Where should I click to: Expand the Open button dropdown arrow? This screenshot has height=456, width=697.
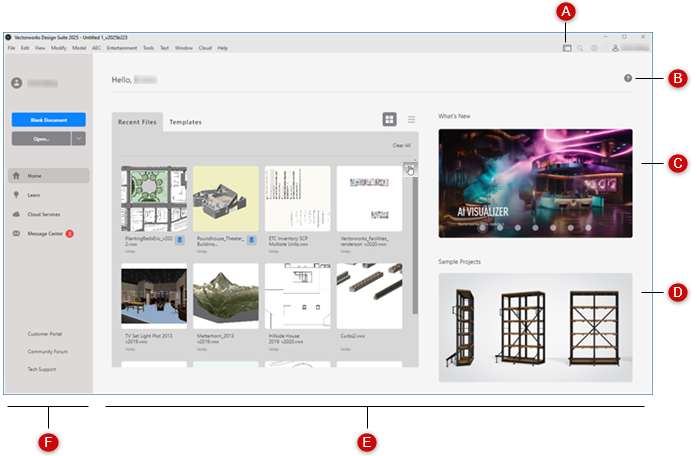tap(79, 139)
